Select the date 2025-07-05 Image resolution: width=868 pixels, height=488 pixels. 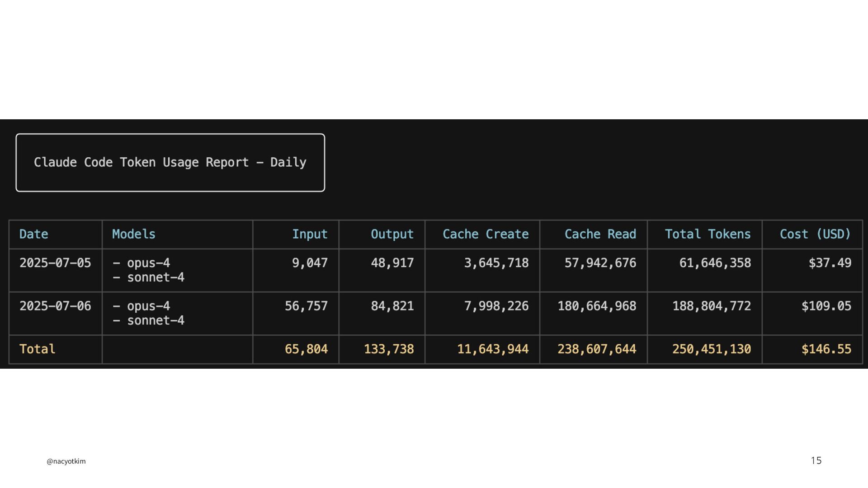[55, 263]
